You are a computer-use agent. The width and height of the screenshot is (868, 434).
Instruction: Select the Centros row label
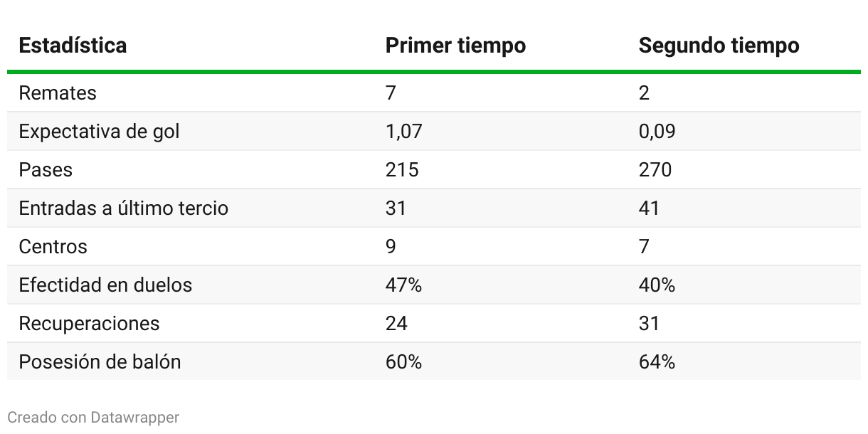point(53,247)
